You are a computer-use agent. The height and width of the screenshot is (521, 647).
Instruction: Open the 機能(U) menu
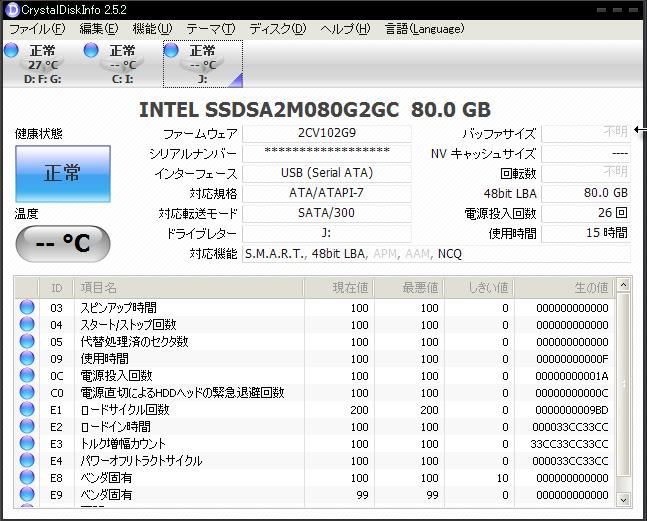pyautogui.click(x=152, y=29)
